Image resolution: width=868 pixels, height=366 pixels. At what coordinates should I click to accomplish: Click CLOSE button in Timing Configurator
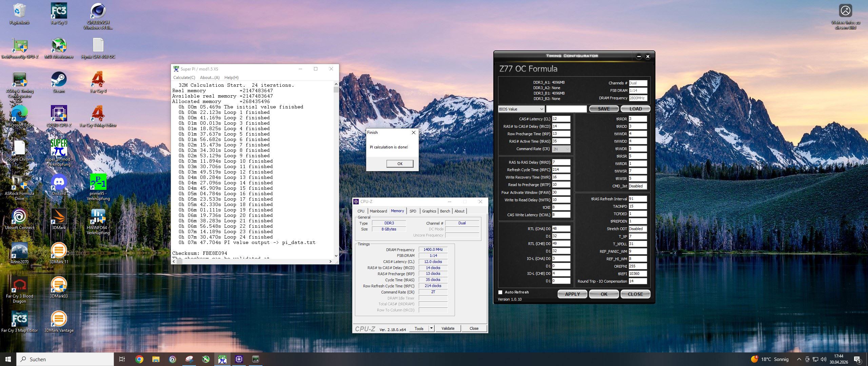click(x=635, y=294)
